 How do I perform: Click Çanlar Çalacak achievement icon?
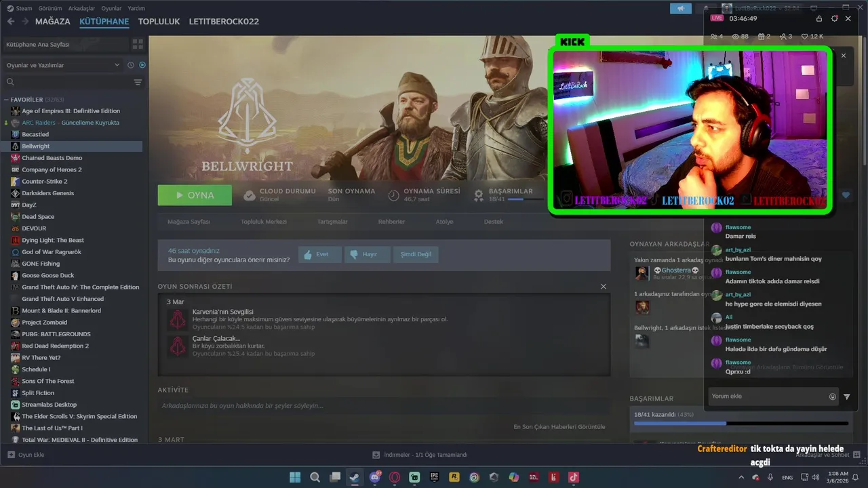point(178,346)
